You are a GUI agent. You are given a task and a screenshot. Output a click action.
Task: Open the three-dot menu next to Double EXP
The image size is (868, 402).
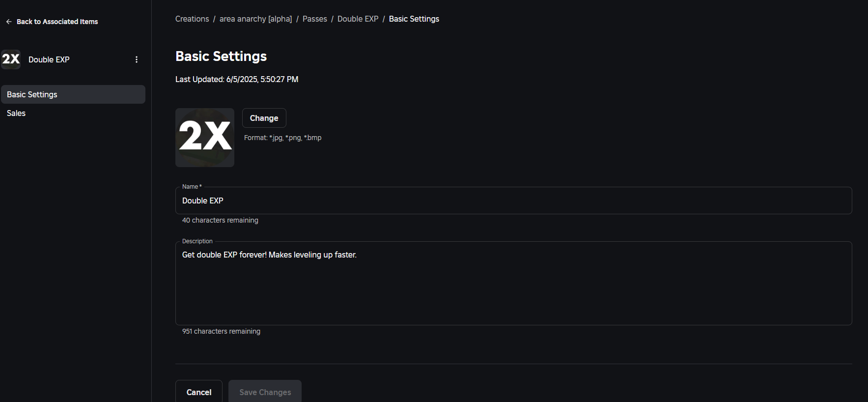pos(136,59)
